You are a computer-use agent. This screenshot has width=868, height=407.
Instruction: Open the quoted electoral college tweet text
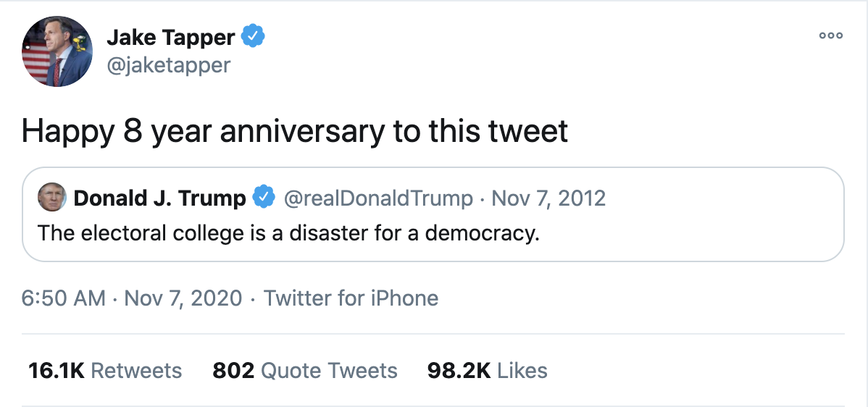pos(288,234)
